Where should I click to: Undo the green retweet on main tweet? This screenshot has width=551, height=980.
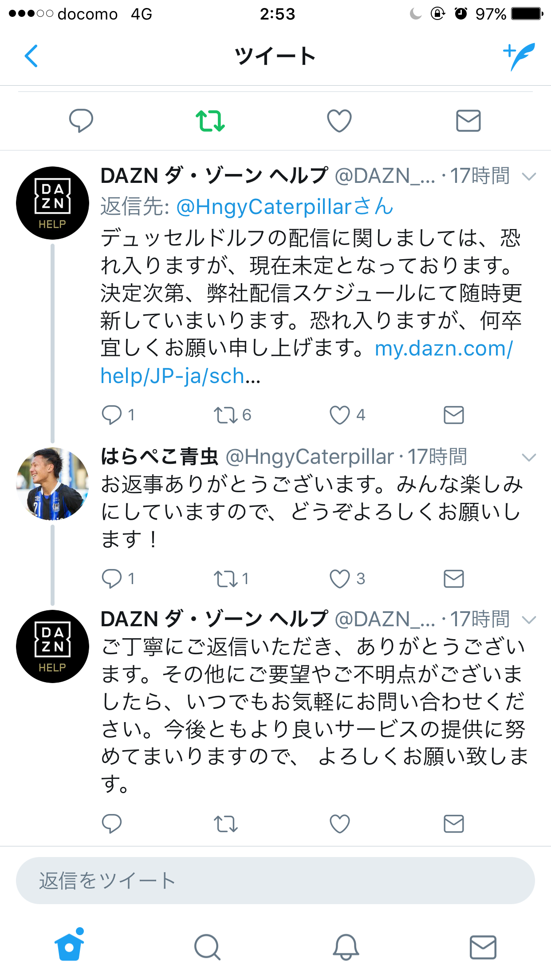210,121
